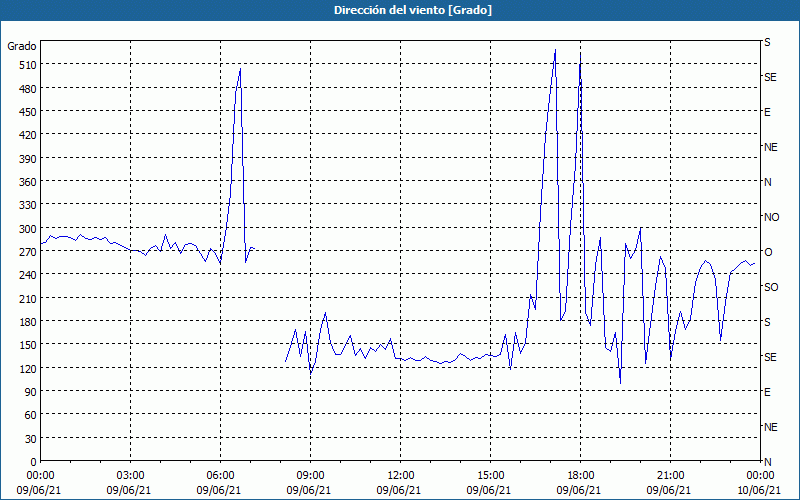Viewport: 800px width, 500px height.
Task: Select the 'N' compass label level with 360
Action: click(x=767, y=182)
